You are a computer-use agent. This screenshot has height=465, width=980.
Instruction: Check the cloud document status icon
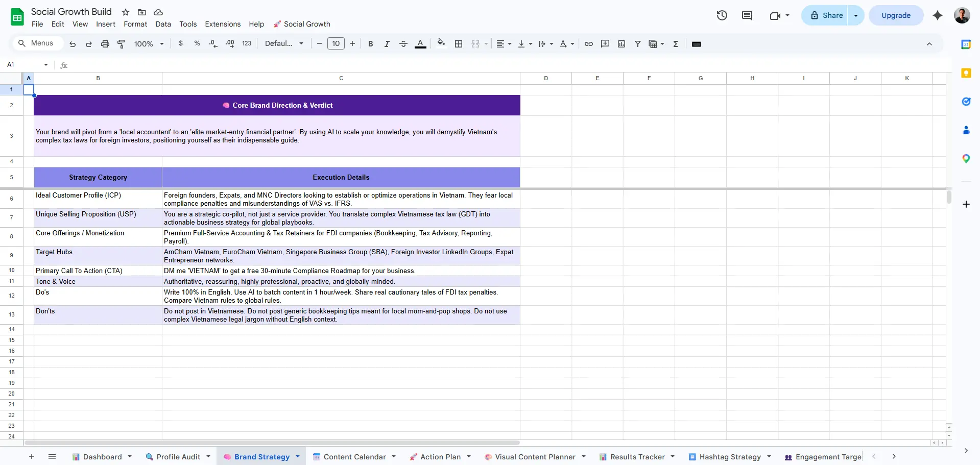point(158,12)
